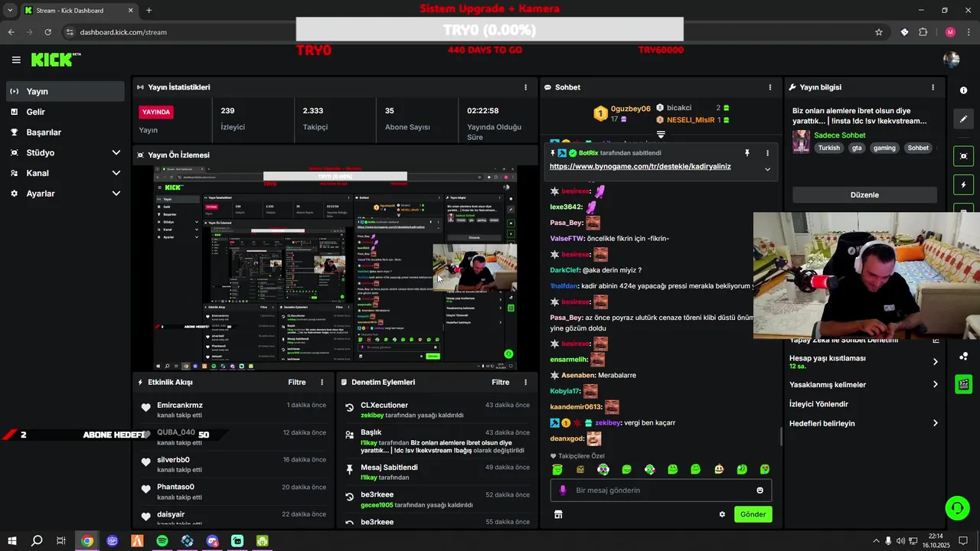Click the 02:22:58 stream duration value
This screenshot has height=551, width=980.
(x=483, y=111)
